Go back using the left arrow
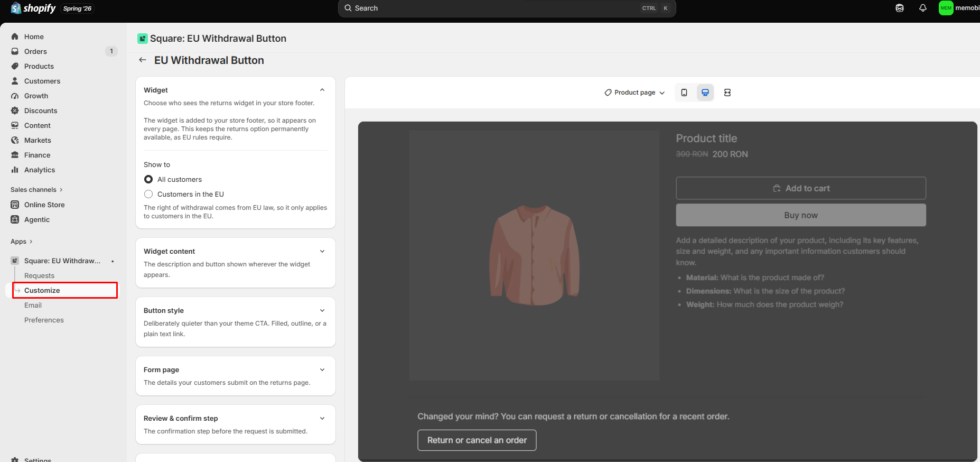980x462 pixels. click(x=143, y=60)
